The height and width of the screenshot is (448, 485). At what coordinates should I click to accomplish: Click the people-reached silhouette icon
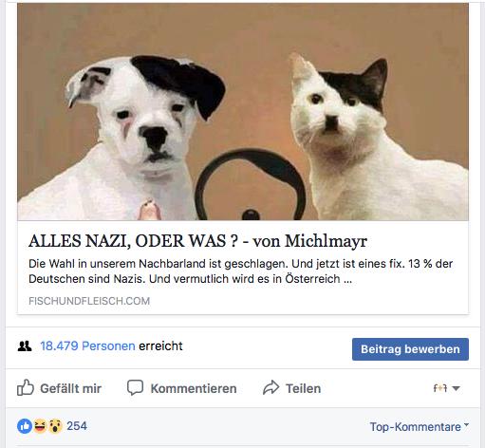(x=25, y=346)
